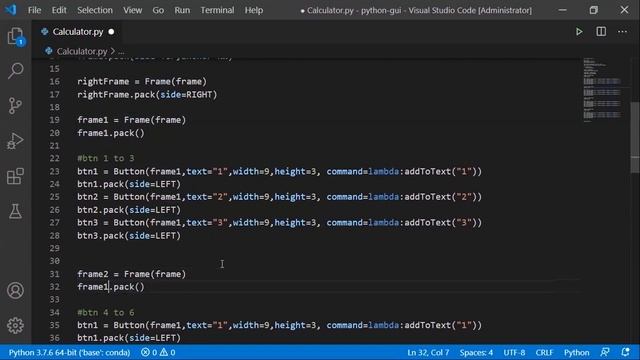Select the Calculator.py editor tab
The width and height of the screenshot is (640, 360).
click(78, 32)
